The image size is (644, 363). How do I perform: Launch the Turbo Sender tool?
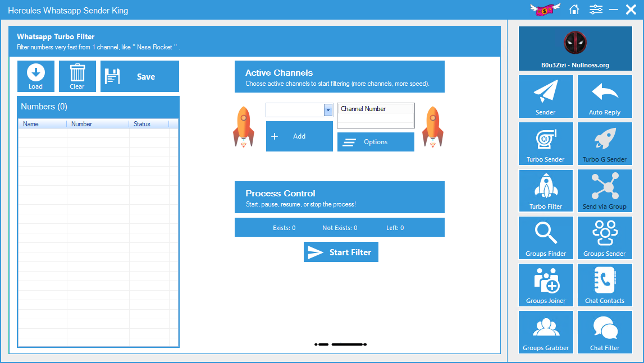pos(546,144)
